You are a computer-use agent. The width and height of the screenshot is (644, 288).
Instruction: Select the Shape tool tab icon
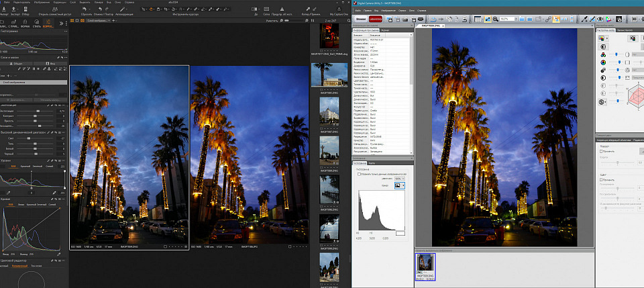pos(25,21)
